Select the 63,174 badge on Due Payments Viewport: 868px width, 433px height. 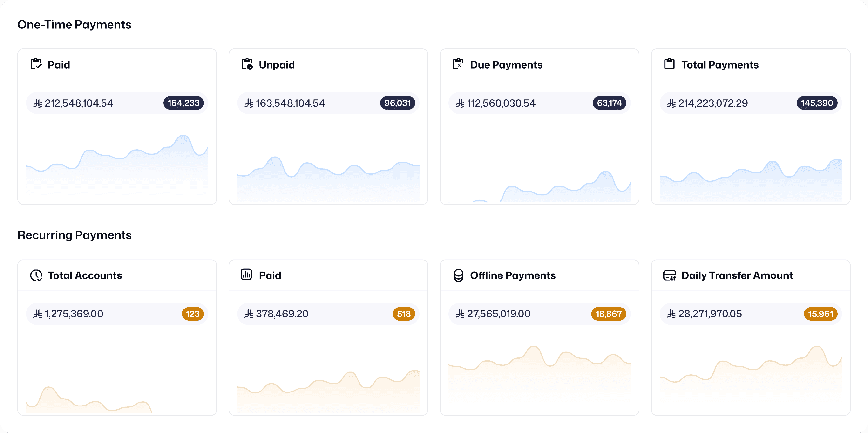coord(609,103)
